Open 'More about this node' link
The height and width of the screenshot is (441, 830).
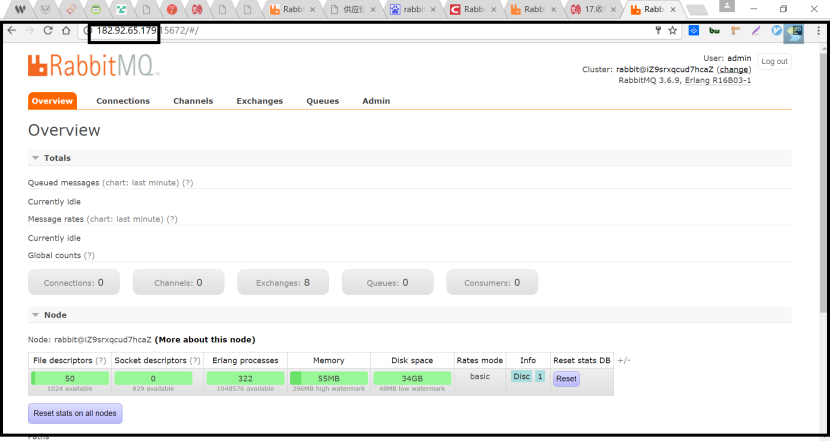click(x=205, y=339)
